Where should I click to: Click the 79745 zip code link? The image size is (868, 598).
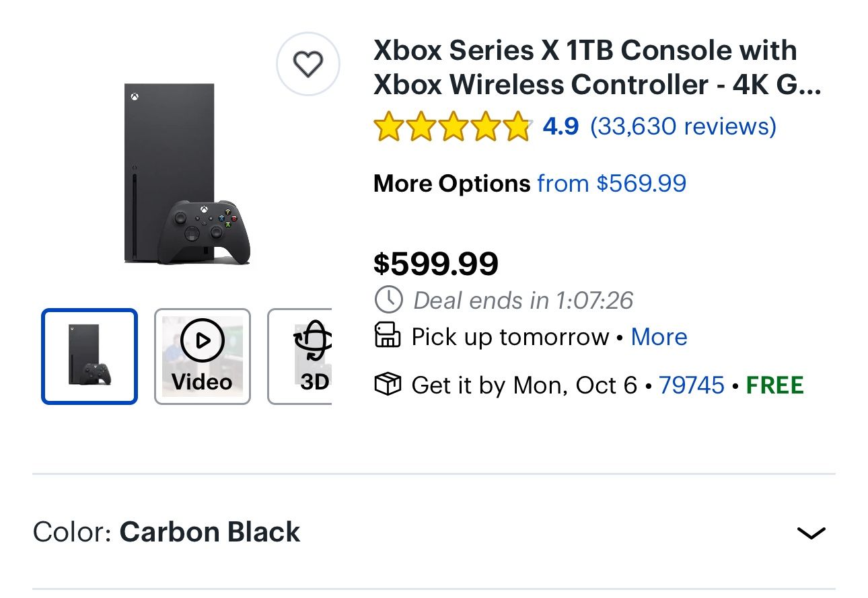692,385
